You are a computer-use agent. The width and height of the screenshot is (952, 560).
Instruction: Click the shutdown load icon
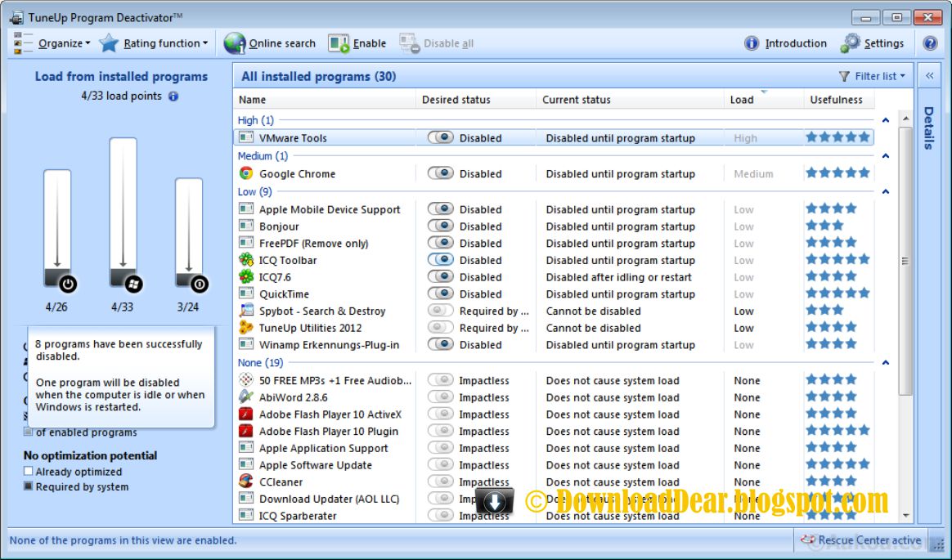199,284
